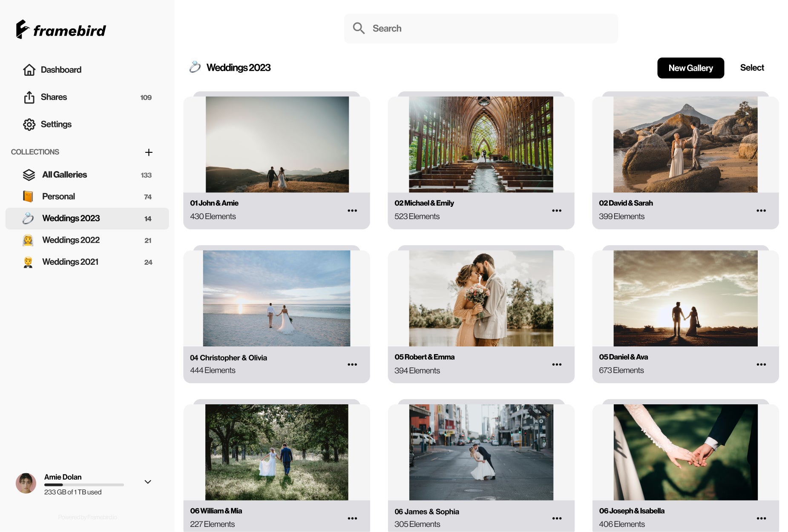788x532 pixels.
Task: Click Amie Dolan's profile avatar
Action: (x=26, y=483)
